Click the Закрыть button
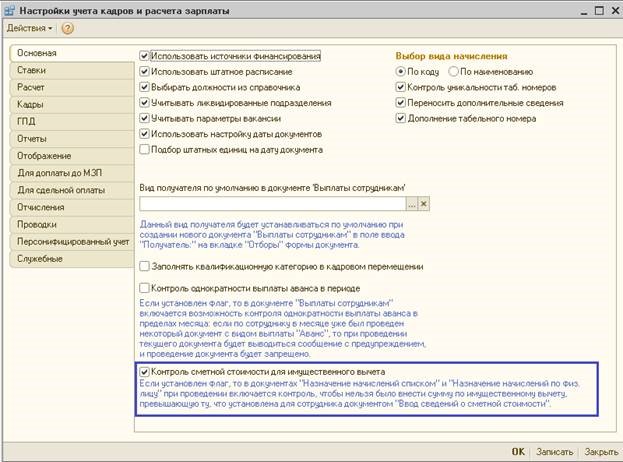This screenshot has width=623, height=462. 600,451
